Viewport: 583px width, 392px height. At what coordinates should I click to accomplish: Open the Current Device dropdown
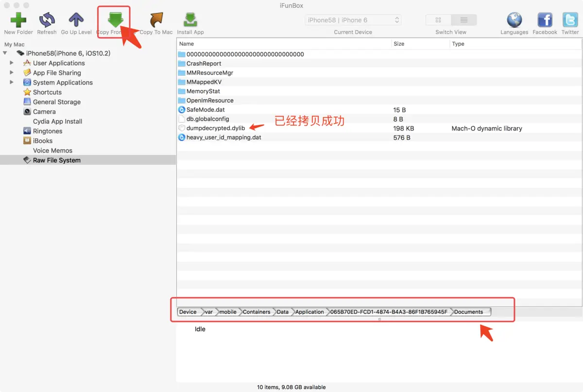click(353, 20)
